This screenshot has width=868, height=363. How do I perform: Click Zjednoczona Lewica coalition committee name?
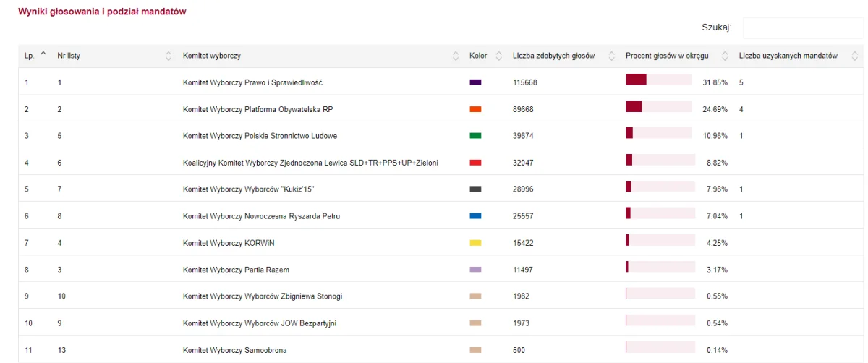tap(310, 163)
